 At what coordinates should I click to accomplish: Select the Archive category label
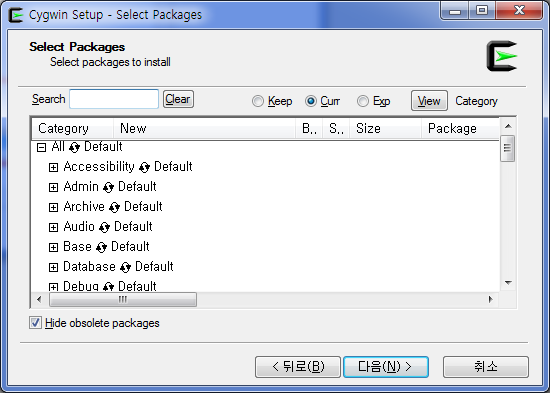(x=84, y=206)
